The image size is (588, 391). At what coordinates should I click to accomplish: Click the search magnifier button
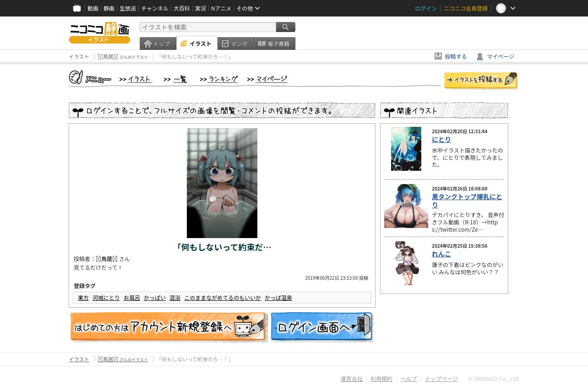286,27
